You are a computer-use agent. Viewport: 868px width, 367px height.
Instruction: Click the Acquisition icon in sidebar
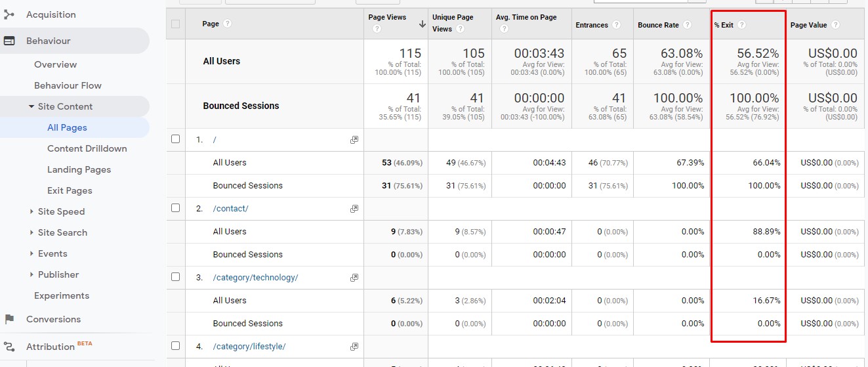[x=9, y=14]
